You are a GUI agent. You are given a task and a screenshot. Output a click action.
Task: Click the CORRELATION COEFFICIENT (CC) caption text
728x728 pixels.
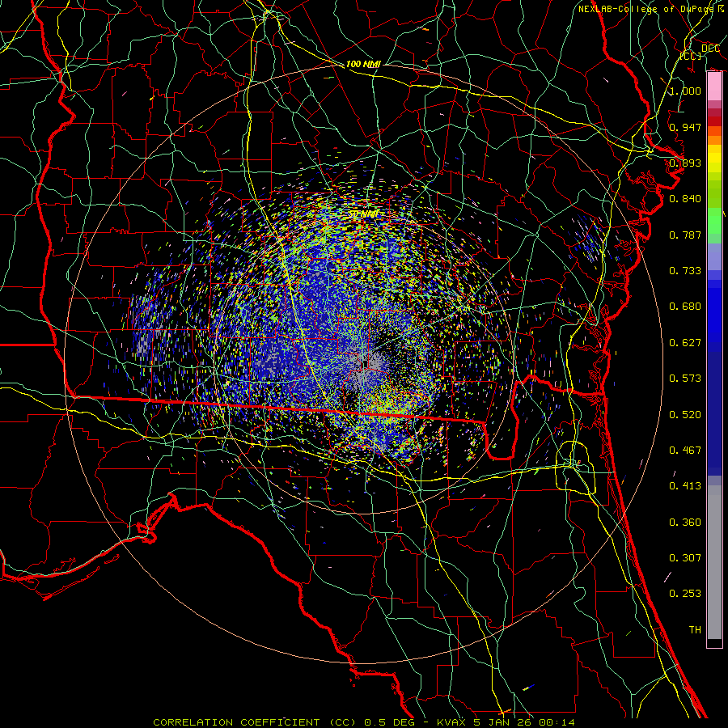(255, 722)
